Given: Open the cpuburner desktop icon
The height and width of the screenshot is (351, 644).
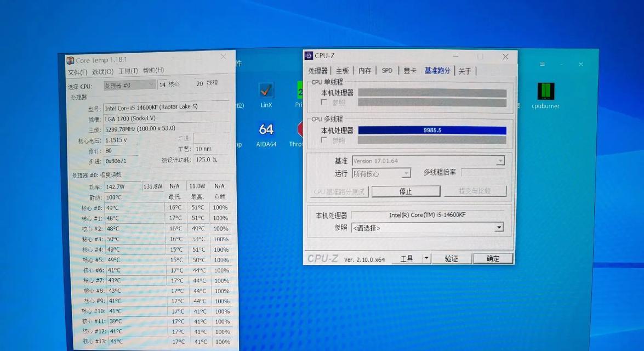Looking at the screenshot, I should tap(545, 96).
